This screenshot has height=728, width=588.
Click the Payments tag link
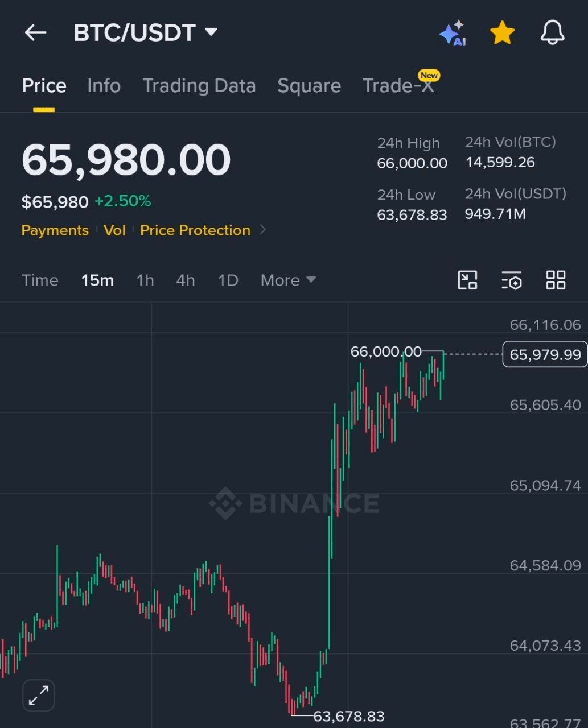[x=55, y=230]
